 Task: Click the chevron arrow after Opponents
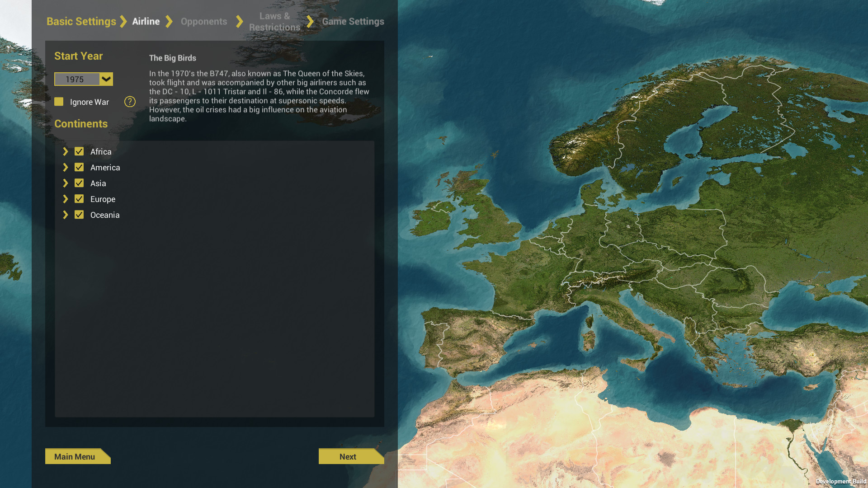click(238, 21)
